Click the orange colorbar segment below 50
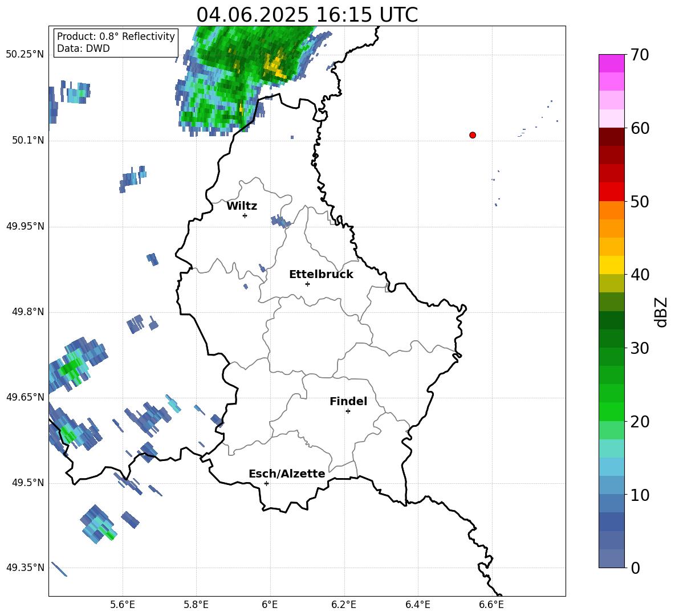The height and width of the screenshot is (616, 675). 611,210
